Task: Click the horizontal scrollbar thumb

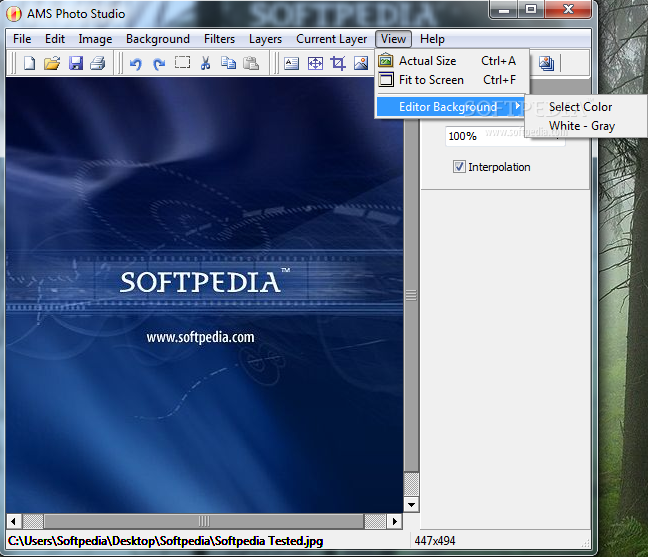Action: pyautogui.click(x=204, y=521)
